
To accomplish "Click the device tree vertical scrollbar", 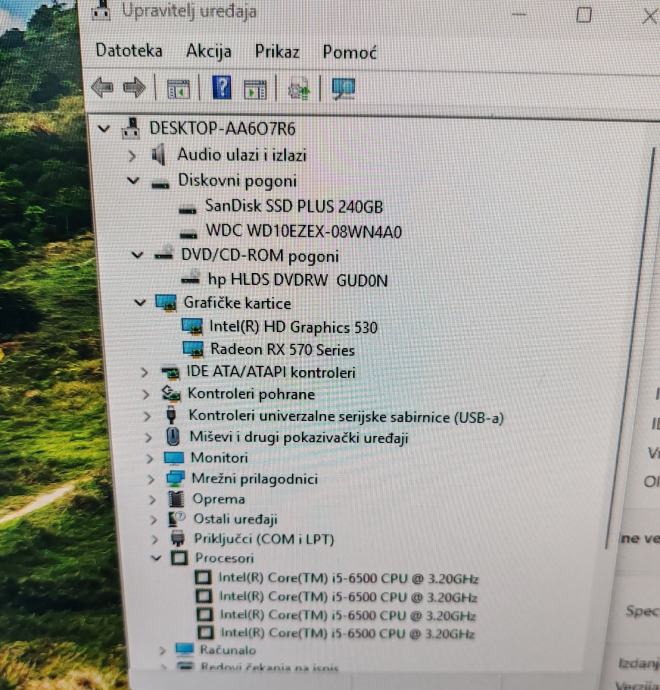I will [630, 348].
